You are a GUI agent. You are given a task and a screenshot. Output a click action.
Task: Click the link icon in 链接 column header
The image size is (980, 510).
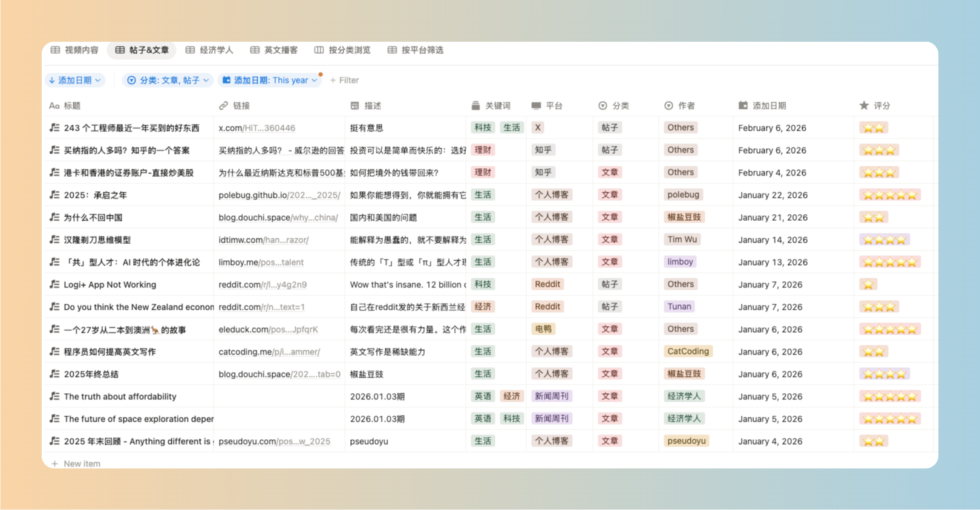point(223,106)
